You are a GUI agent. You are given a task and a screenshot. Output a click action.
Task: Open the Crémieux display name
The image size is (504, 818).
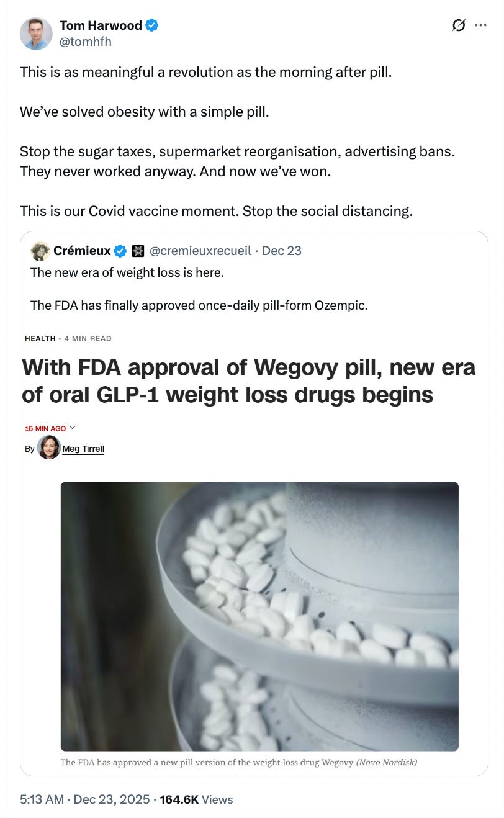point(82,251)
